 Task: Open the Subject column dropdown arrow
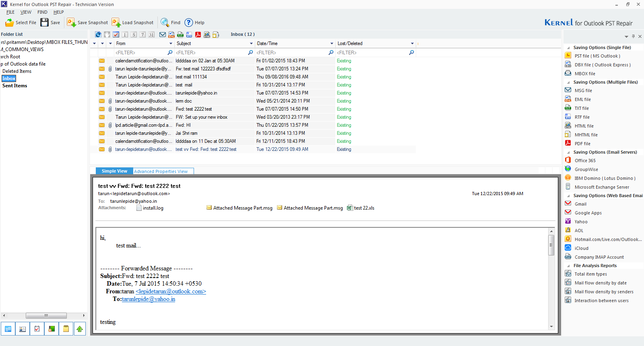click(251, 43)
